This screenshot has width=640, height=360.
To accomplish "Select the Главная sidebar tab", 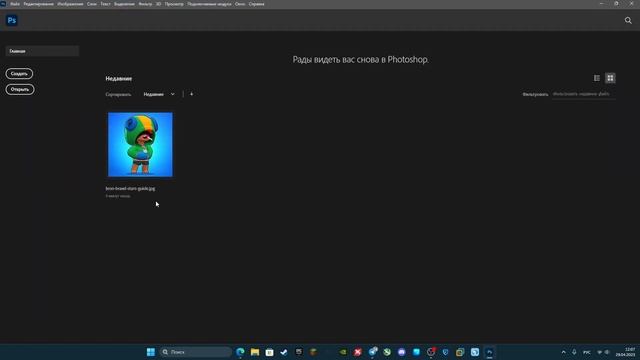I will point(42,51).
